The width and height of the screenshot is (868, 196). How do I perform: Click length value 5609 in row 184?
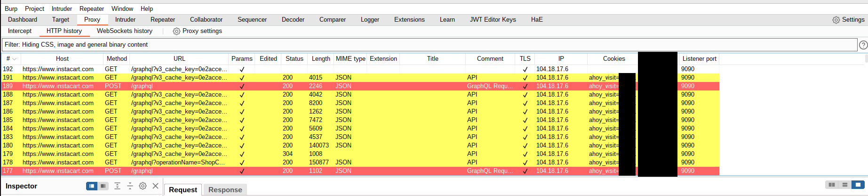pyautogui.click(x=316, y=128)
